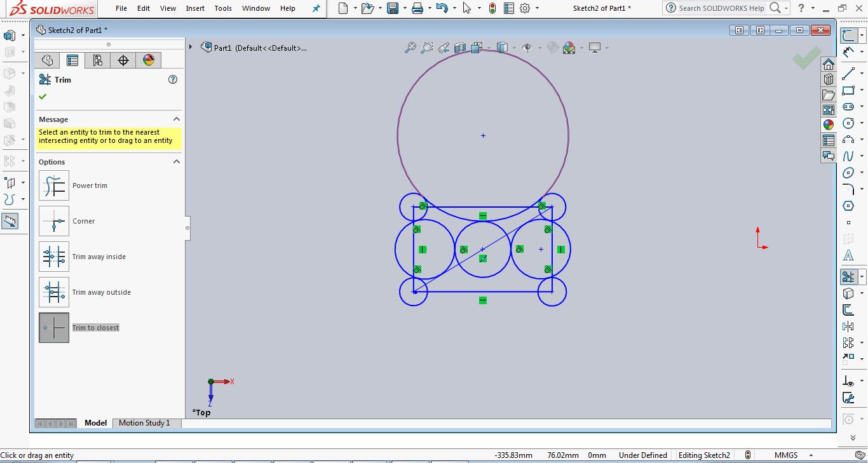
Task: Open the File menu
Action: [x=121, y=8]
